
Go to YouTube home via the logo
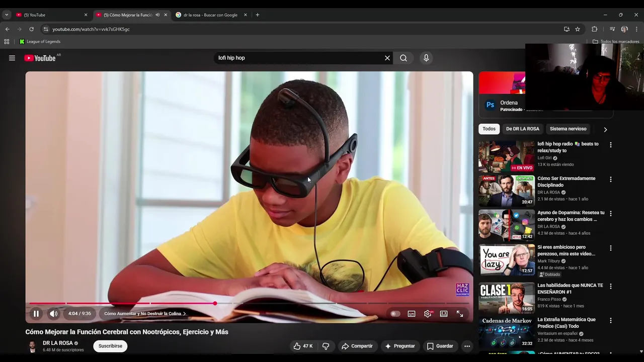(40, 58)
